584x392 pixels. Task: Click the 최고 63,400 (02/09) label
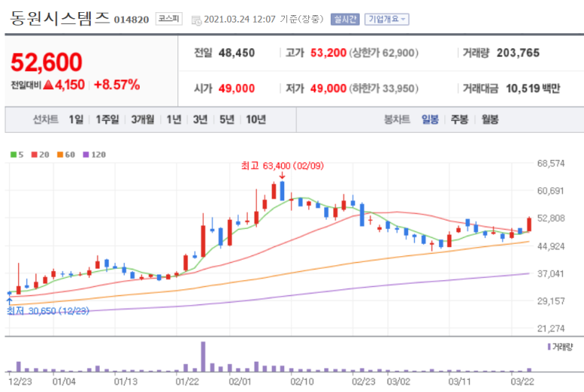283,165
